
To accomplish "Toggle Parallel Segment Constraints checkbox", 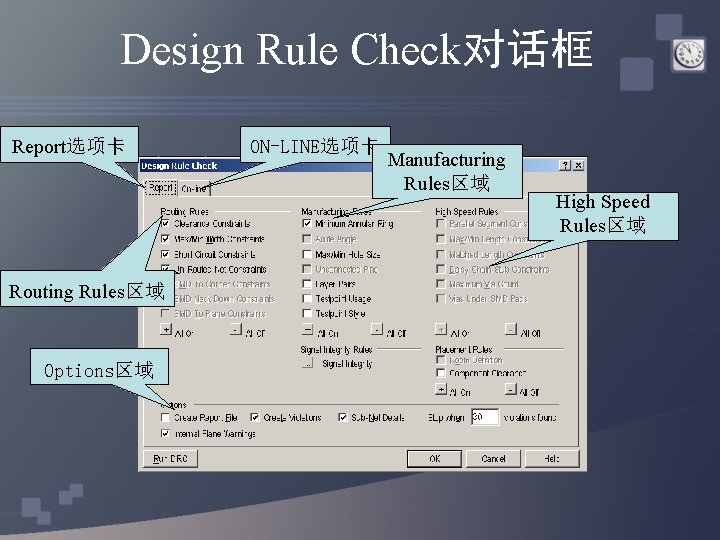I will [440, 224].
